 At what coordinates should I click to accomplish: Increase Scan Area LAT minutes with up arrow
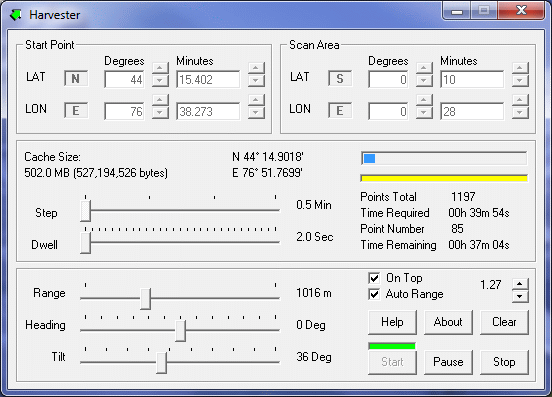(x=520, y=68)
